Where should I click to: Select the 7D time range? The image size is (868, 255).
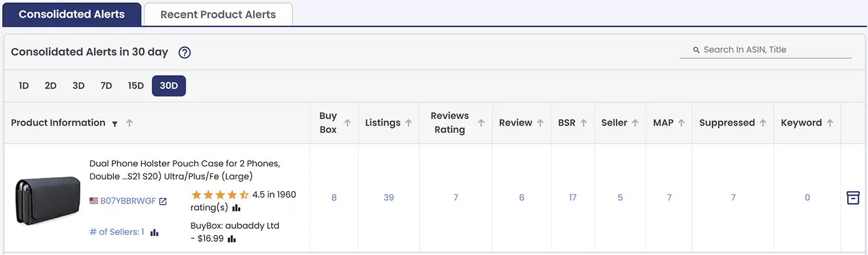106,86
